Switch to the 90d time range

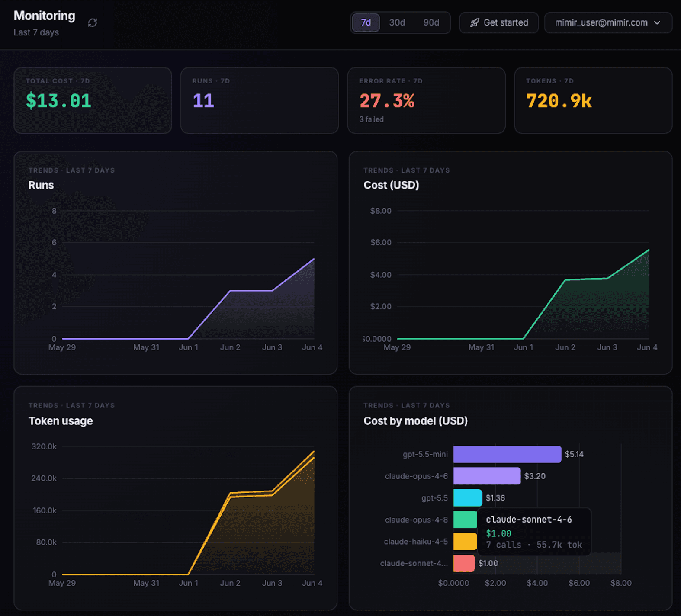point(431,22)
